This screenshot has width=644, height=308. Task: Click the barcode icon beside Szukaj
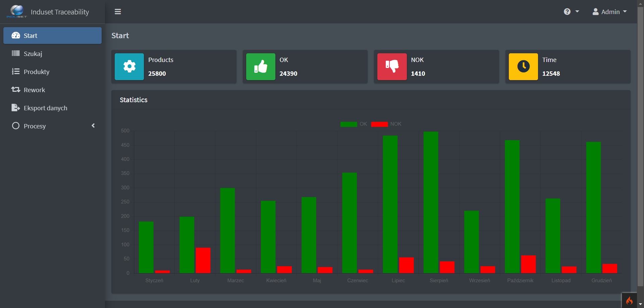[x=16, y=54]
